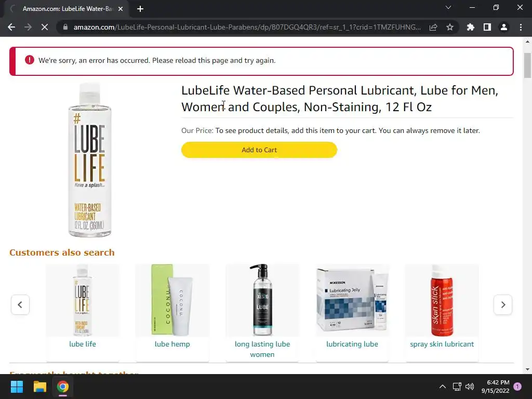Image resolution: width=532 pixels, height=399 pixels.
Task: Add the LubeLife item to cart
Action: click(x=259, y=150)
